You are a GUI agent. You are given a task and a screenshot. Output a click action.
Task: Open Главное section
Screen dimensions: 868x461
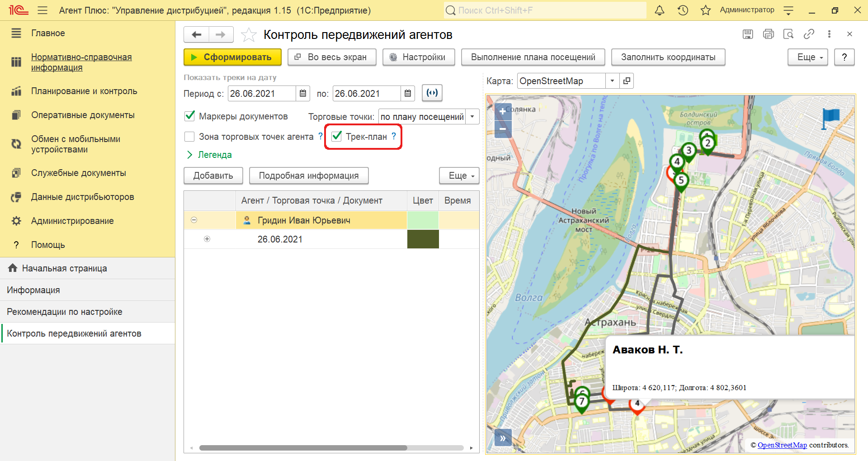pyautogui.click(x=48, y=33)
